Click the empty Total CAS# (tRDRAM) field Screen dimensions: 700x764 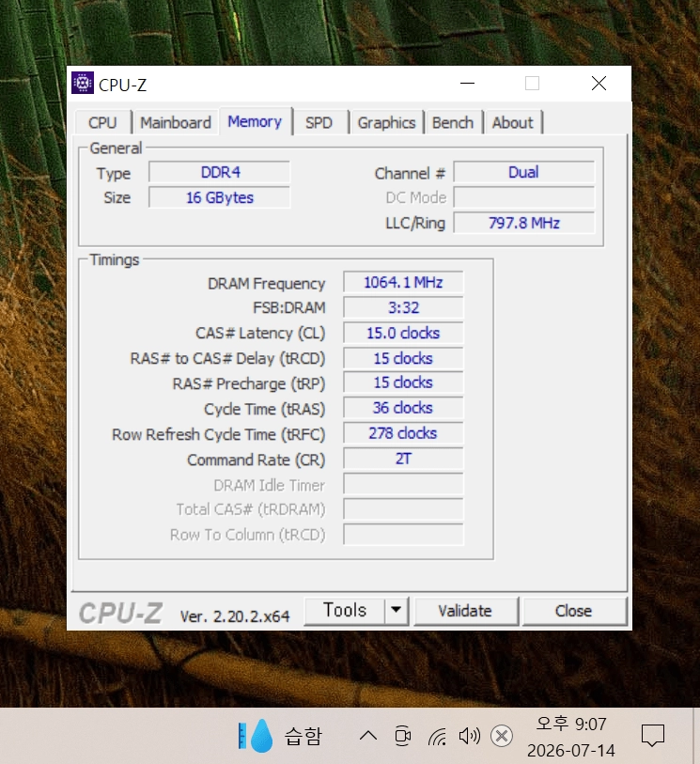tap(403, 509)
